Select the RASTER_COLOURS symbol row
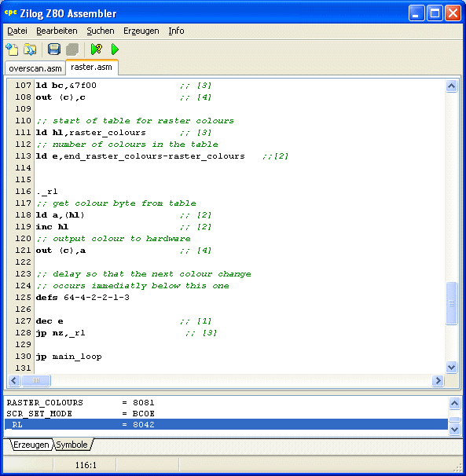This screenshot has width=466, height=476. coord(226,402)
